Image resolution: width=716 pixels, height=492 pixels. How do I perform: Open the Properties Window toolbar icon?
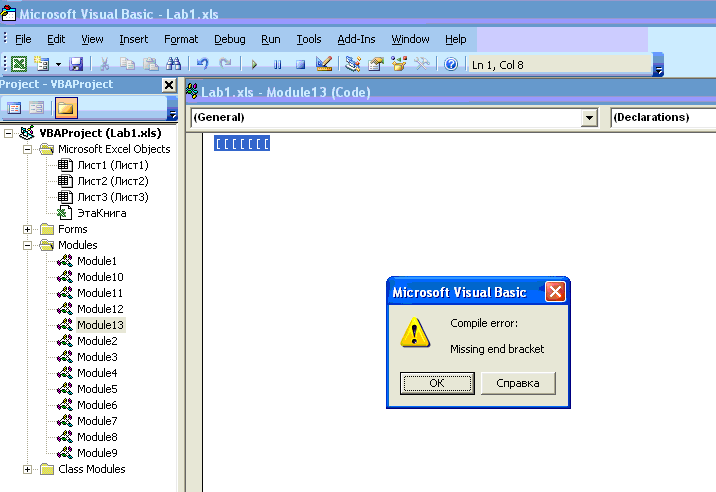[x=375, y=64]
